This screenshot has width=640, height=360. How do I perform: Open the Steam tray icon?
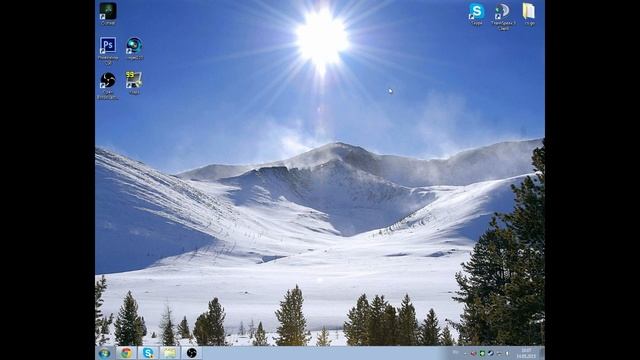tap(491, 353)
